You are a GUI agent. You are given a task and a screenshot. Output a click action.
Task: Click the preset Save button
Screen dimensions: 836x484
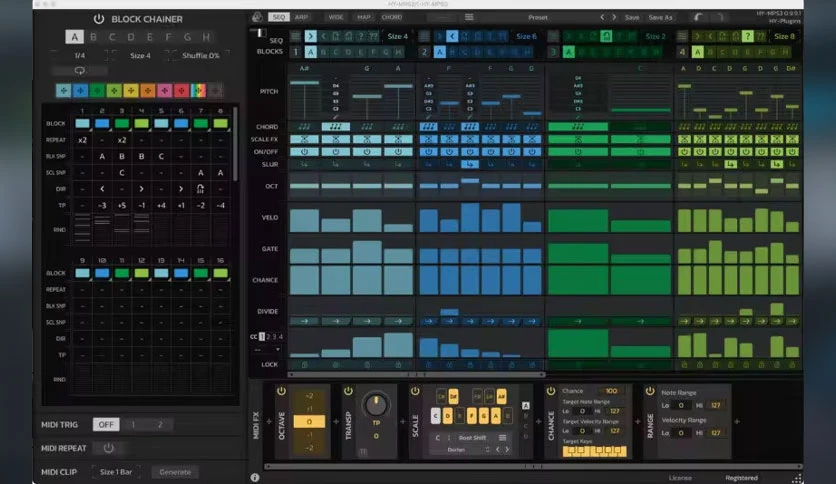pyautogui.click(x=632, y=18)
